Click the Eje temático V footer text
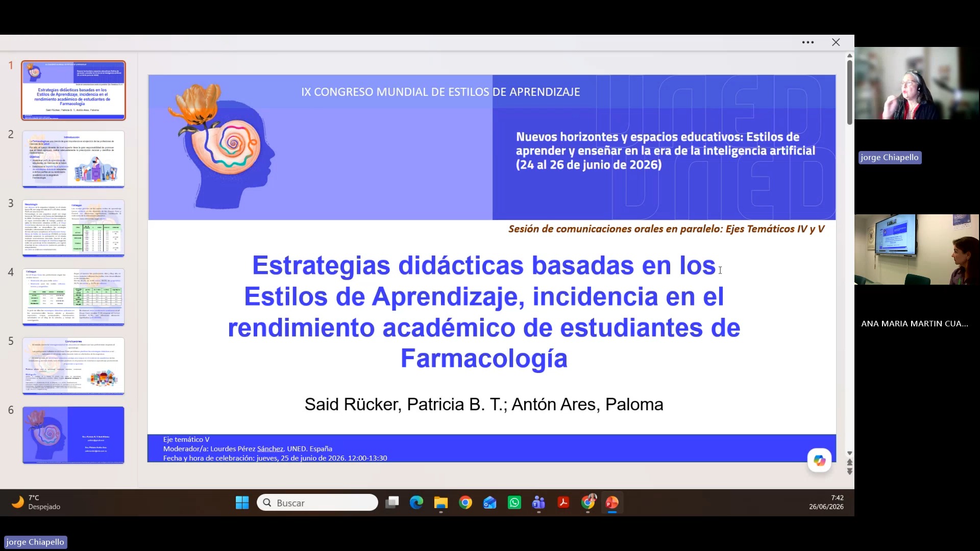 pyautogui.click(x=186, y=439)
